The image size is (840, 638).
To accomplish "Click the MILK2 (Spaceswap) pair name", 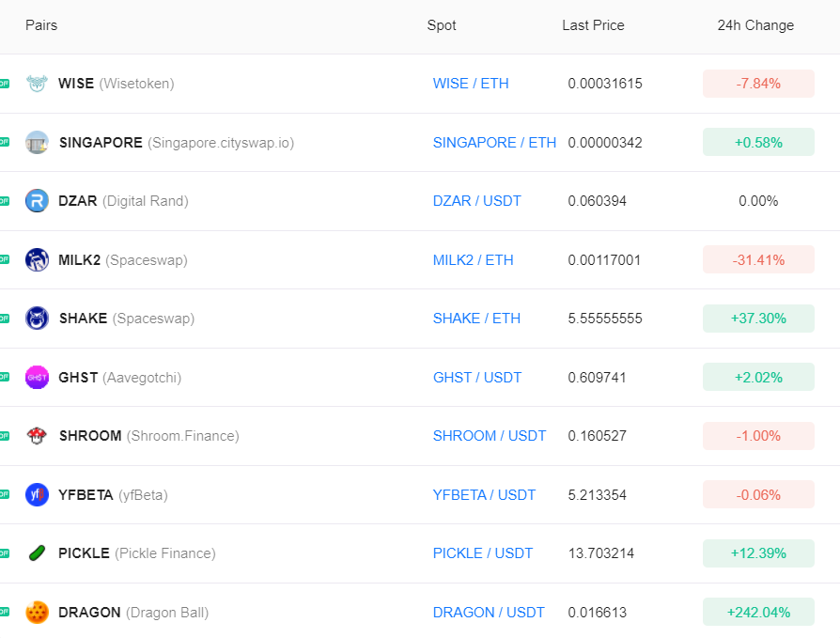I will pos(123,260).
